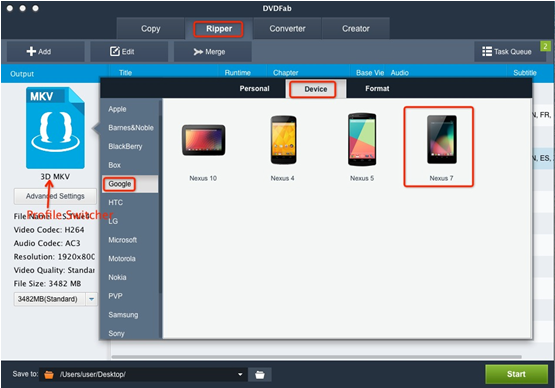
Task: Click the orange folder icon in Save to
Action: click(49, 375)
